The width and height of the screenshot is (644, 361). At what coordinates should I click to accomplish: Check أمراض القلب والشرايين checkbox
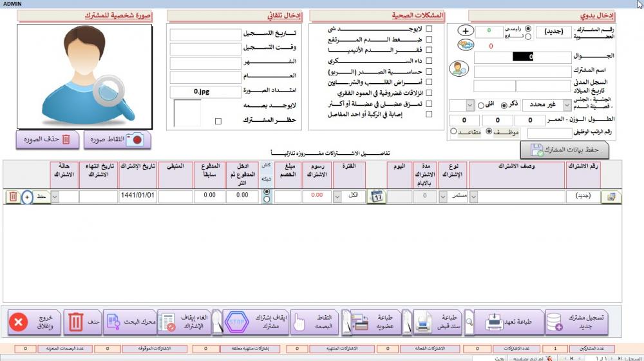click(429, 83)
